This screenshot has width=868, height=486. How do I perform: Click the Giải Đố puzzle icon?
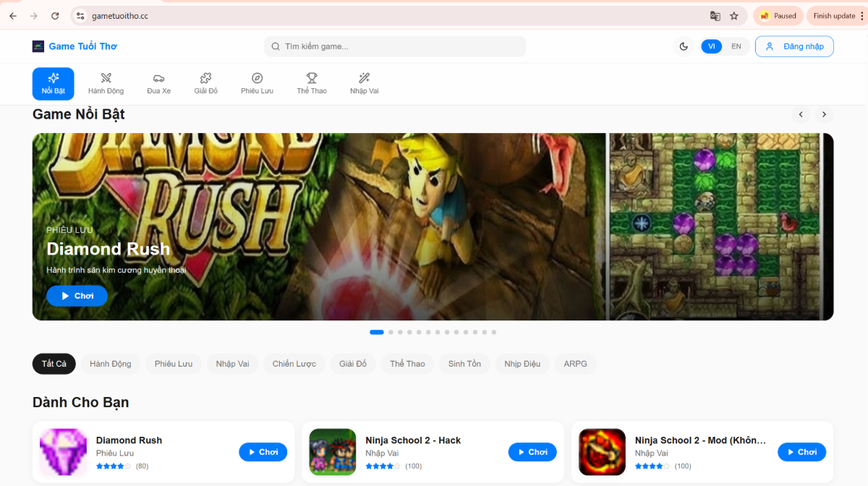pyautogui.click(x=205, y=79)
